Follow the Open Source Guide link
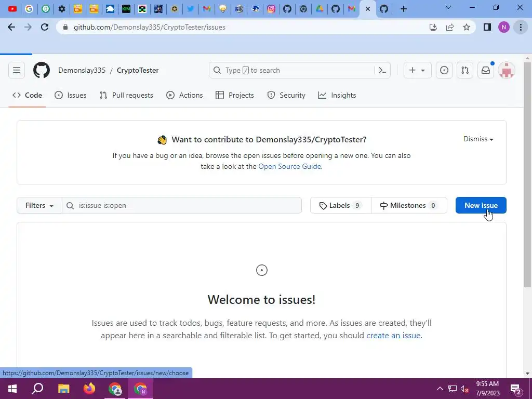 tap(290, 166)
